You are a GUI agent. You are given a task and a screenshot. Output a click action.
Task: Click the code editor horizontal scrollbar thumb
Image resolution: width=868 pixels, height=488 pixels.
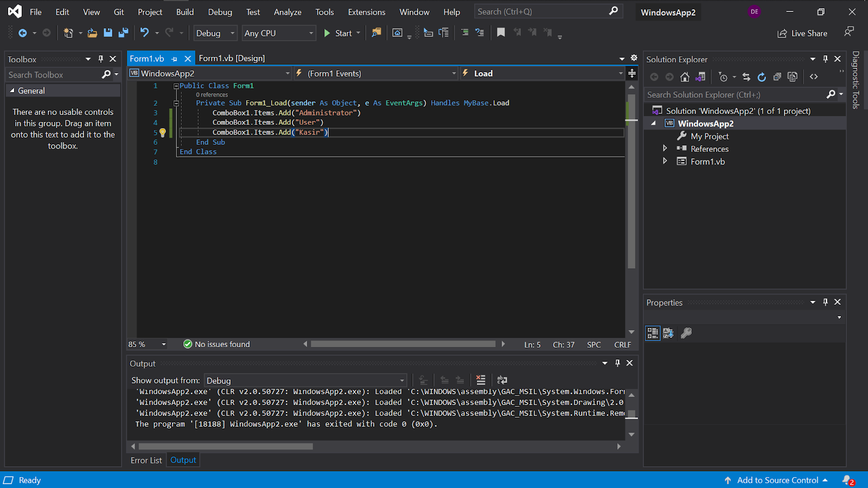[403, 344]
